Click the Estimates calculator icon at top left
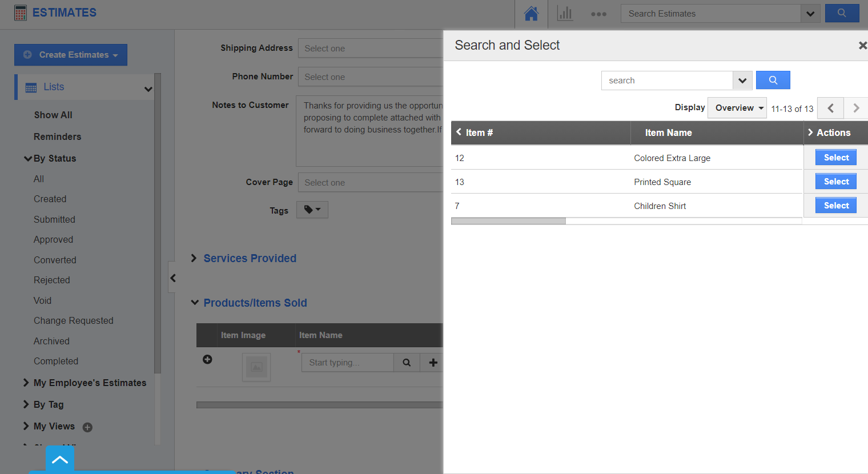The height and width of the screenshot is (474, 868). [20, 12]
